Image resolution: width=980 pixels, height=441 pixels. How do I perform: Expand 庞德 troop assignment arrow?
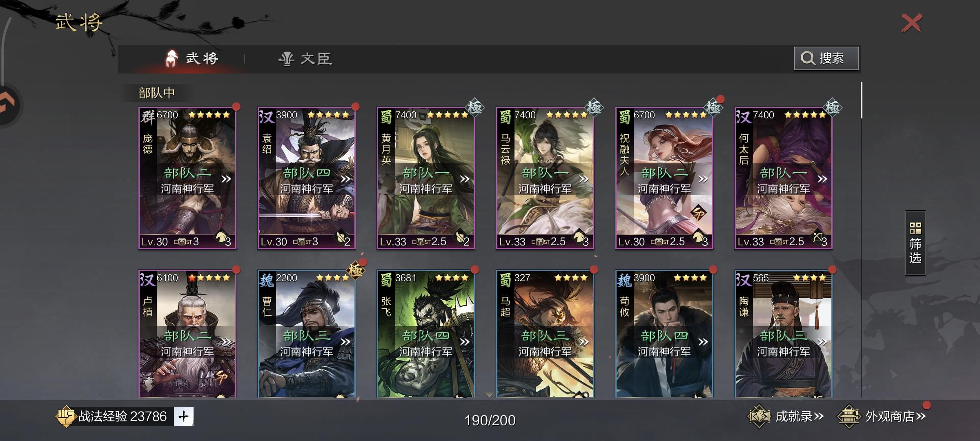tap(226, 179)
